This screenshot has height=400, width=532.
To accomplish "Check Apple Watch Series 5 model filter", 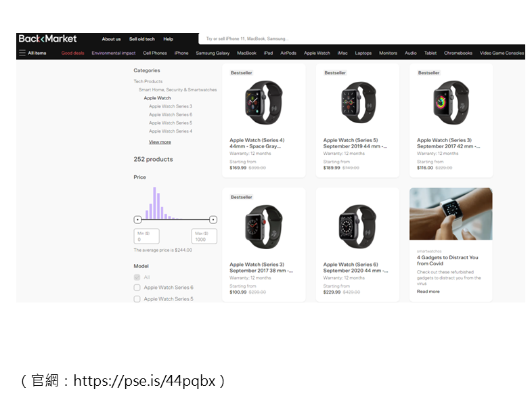I will [x=137, y=299].
